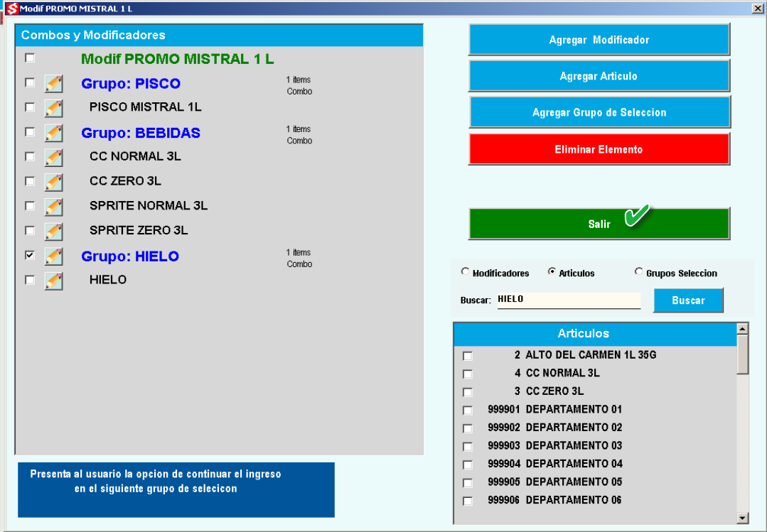Check article 4 CC NORMAL 3L in Articulos
The width and height of the screenshot is (767, 532).
(x=468, y=374)
